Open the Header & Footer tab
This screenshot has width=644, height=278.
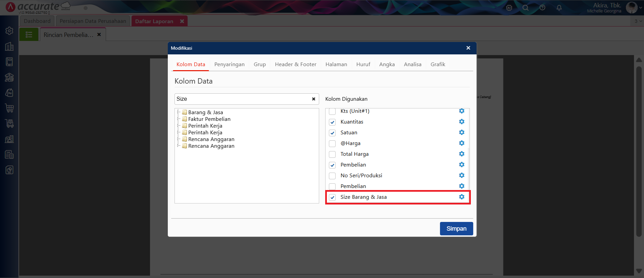coord(295,64)
